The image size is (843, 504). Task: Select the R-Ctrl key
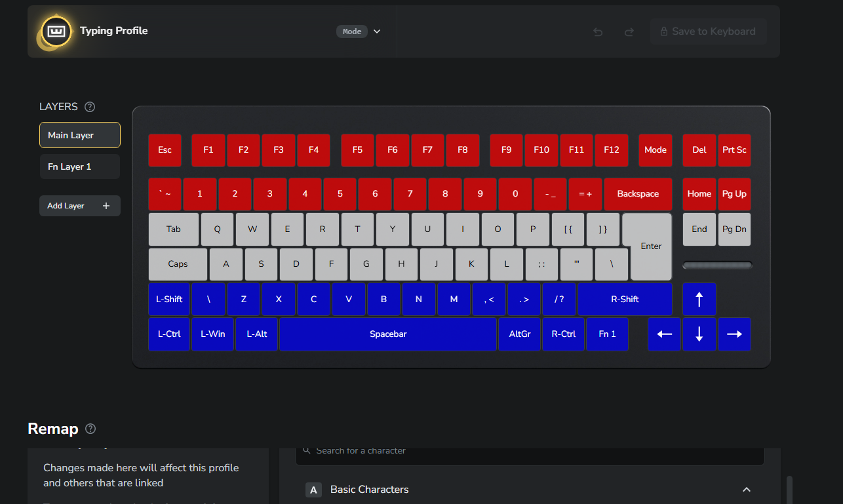point(564,334)
